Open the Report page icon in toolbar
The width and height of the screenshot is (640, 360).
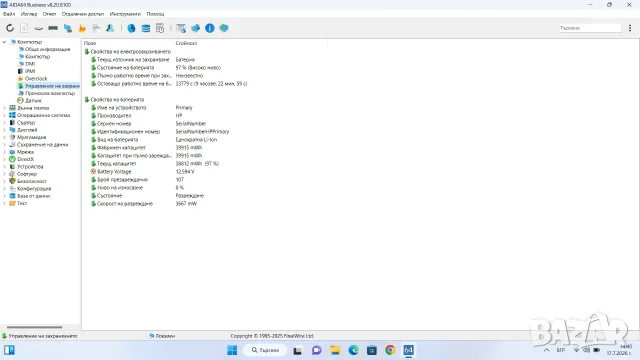24,28
